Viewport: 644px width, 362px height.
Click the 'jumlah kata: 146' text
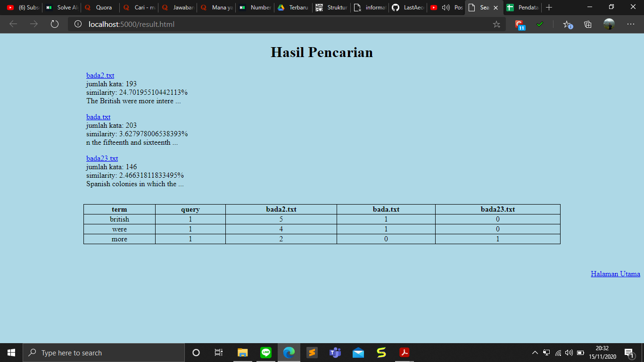[x=112, y=167]
